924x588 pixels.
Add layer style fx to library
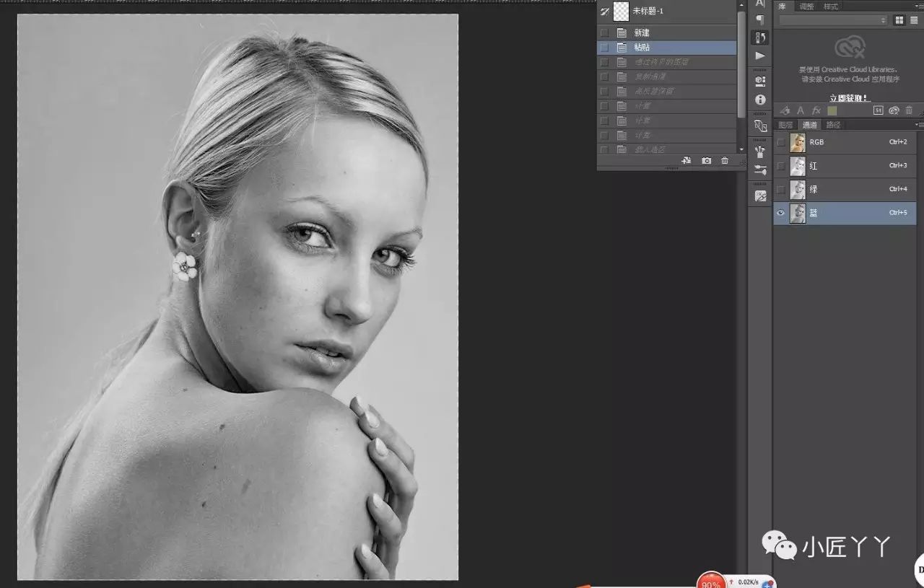pyautogui.click(x=816, y=110)
